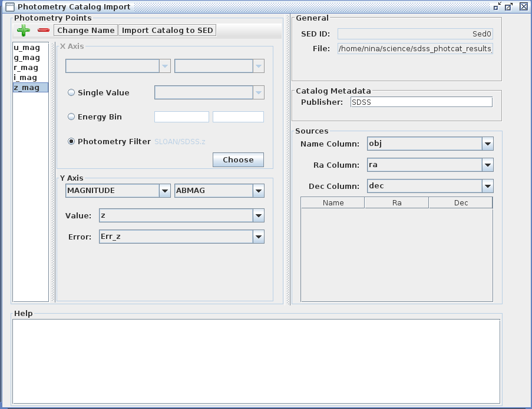This screenshot has width=532, height=409.
Task: Open the first disabled X Axis dropdown
Action: click(x=118, y=66)
